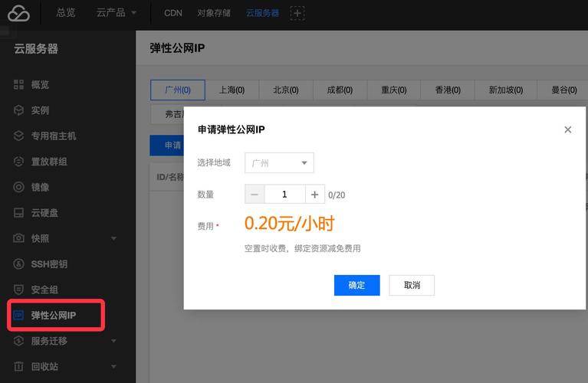Open 总览 in the top navigation
Image resolution: width=588 pixels, height=383 pixels.
tap(66, 13)
